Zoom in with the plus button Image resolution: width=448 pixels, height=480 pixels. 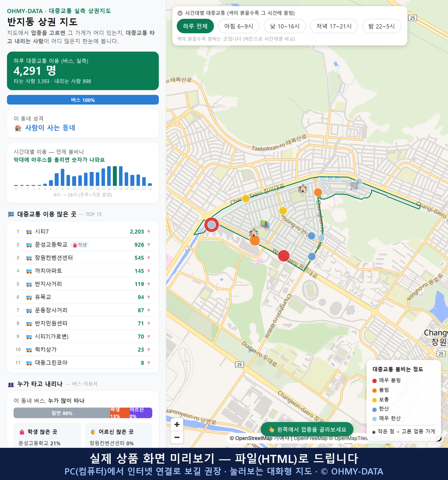tap(177, 424)
